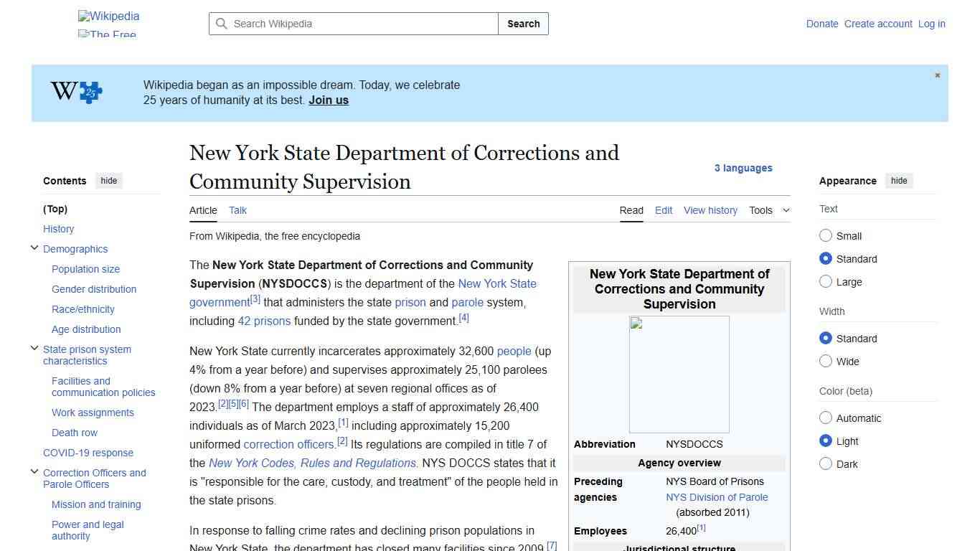
Task: Open the NYS Division of Parole link
Action: pos(716,497)
